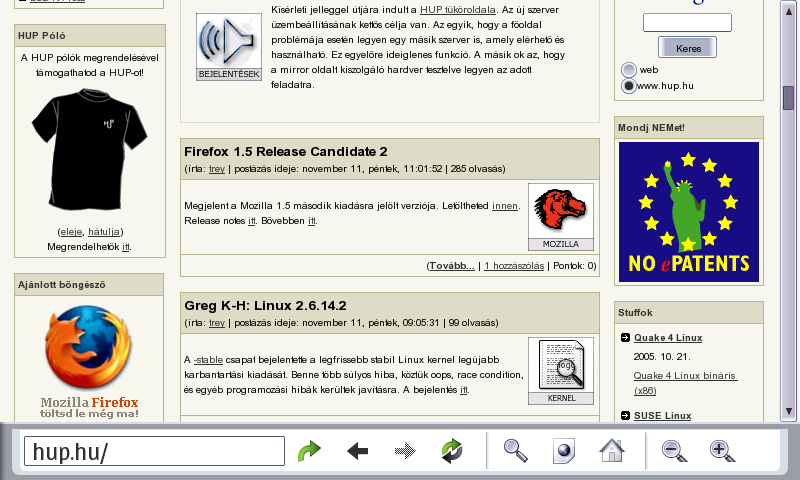Focus the Google search text field

[687, 23]
